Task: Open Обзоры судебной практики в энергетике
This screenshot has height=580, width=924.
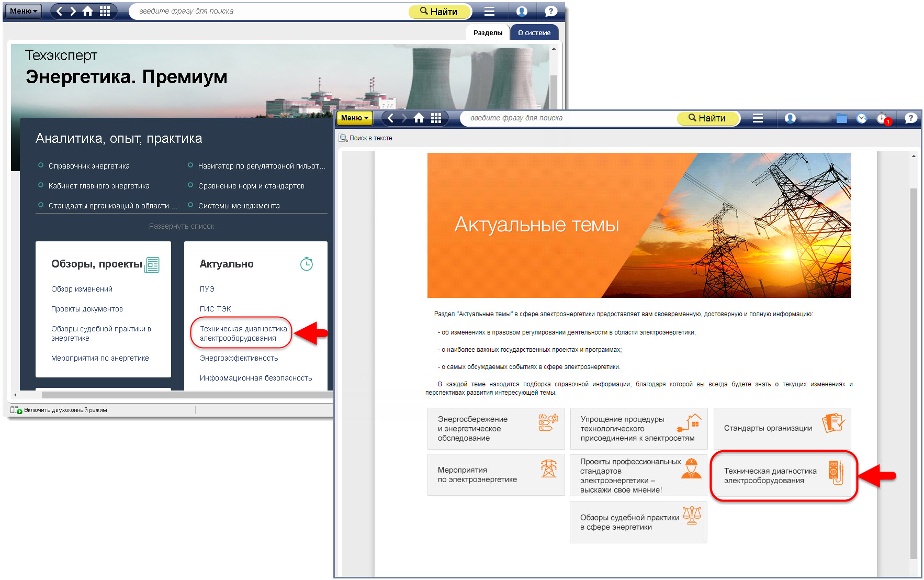Action: pos(101,333)
